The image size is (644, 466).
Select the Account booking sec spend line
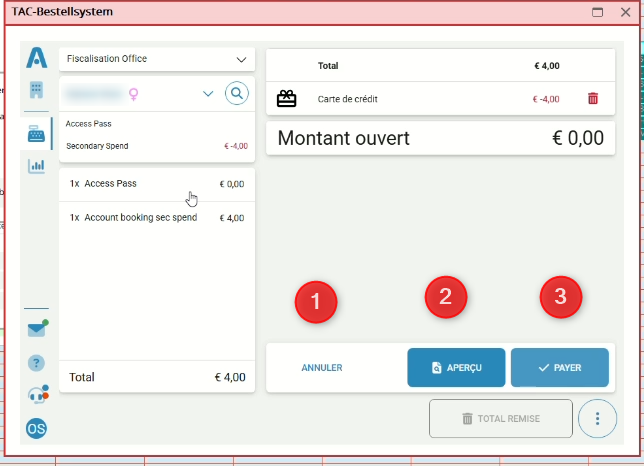click(157, 218)
